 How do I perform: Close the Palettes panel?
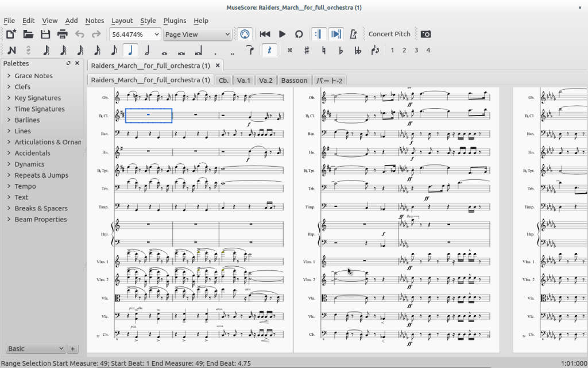[78, 63]
